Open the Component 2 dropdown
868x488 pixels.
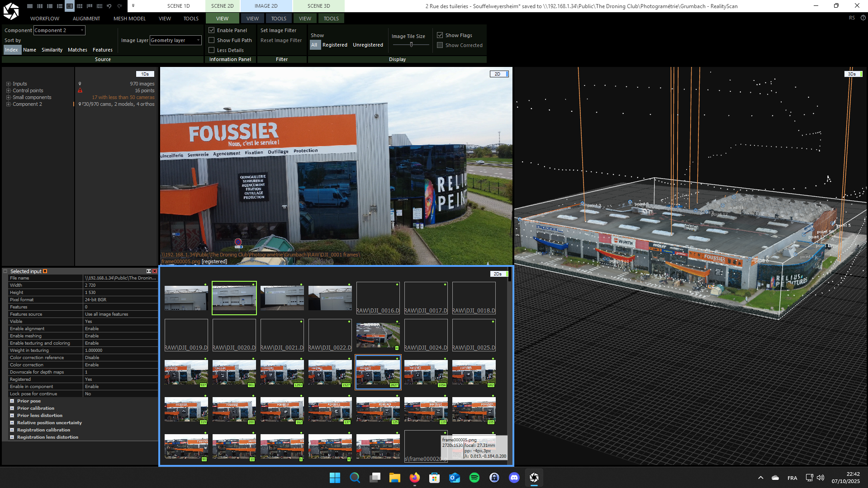click(59, 30)
